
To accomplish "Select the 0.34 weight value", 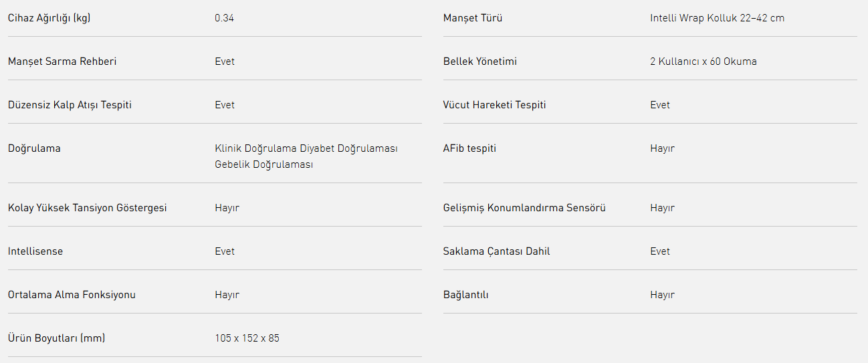I will click(x=224, y=18).
